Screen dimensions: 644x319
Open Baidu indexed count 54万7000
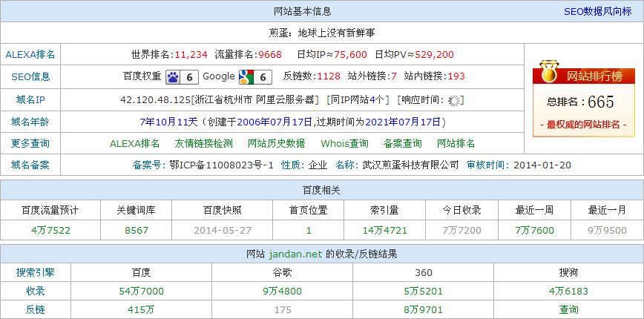click(x=141, y=291)
